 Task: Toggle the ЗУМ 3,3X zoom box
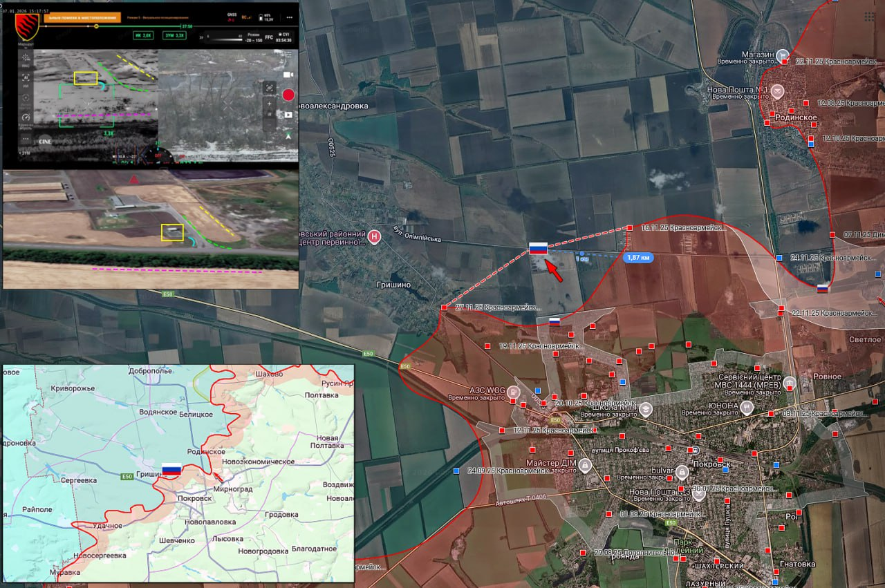(174, 35)
